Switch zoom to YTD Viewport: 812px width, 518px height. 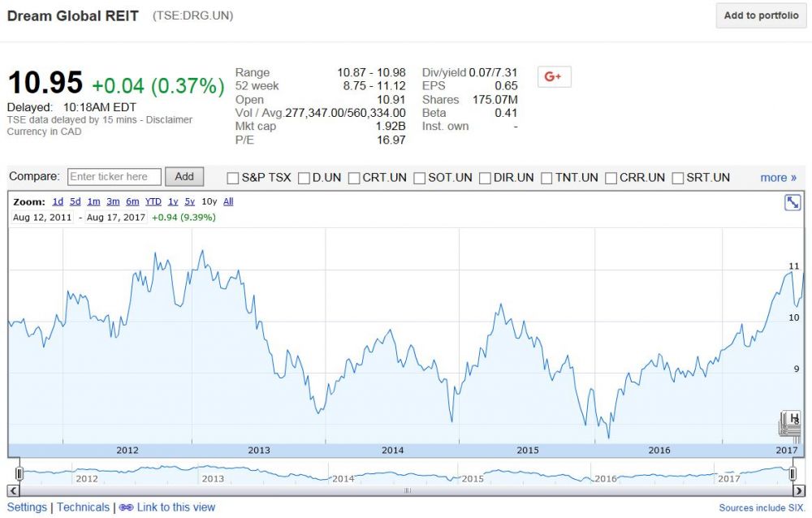pyautogui.click(x=153, y=201)
